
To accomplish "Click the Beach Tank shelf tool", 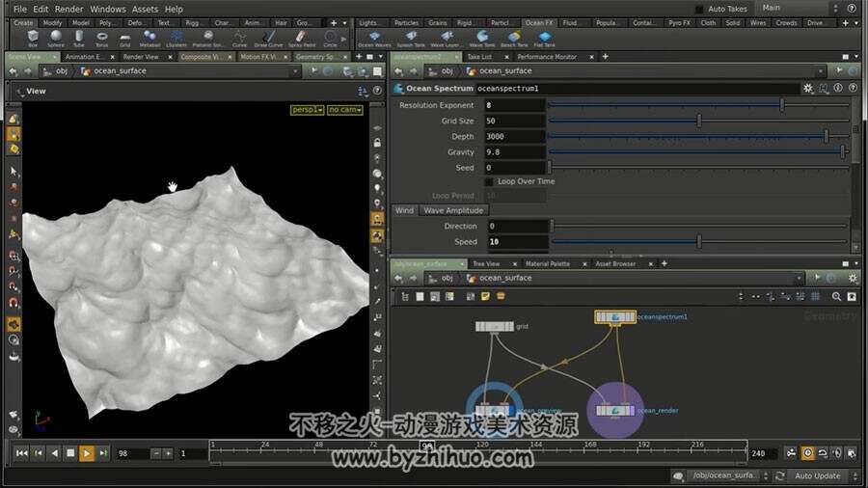I will [x=514, y=39].
